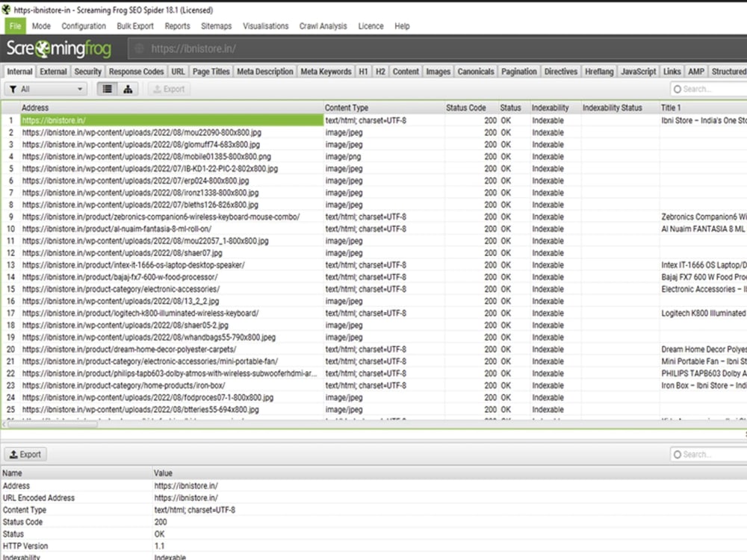Click search magnifier in lower details search
747x560 pixels.
pyautogui.click(x=677, y=454)
